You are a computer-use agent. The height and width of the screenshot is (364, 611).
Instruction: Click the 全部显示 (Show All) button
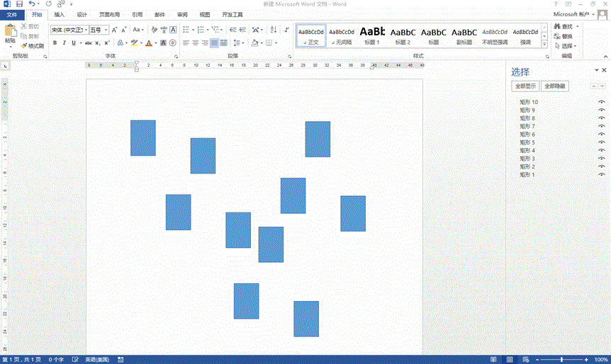[x=525, y=86]
